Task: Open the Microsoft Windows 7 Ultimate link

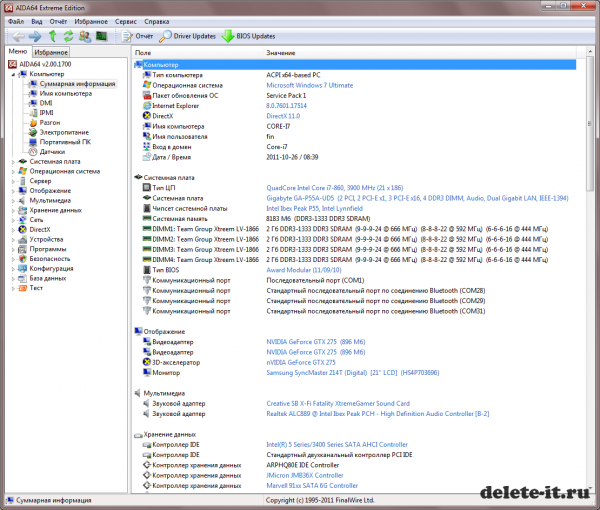Action: (x=314, y=85)
